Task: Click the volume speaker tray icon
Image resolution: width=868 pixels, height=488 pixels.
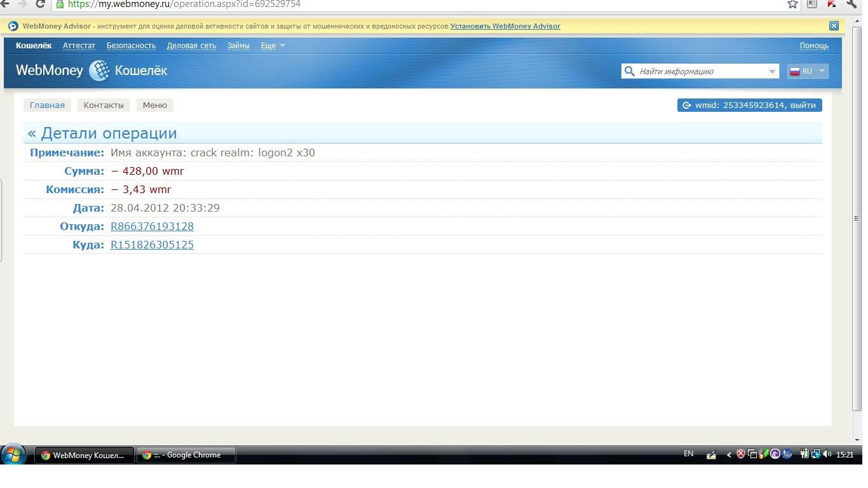Action: [827, 454]
